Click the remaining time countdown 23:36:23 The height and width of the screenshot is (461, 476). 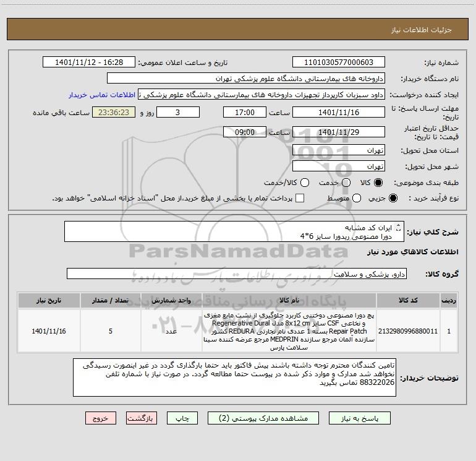[x=114, y=112]
